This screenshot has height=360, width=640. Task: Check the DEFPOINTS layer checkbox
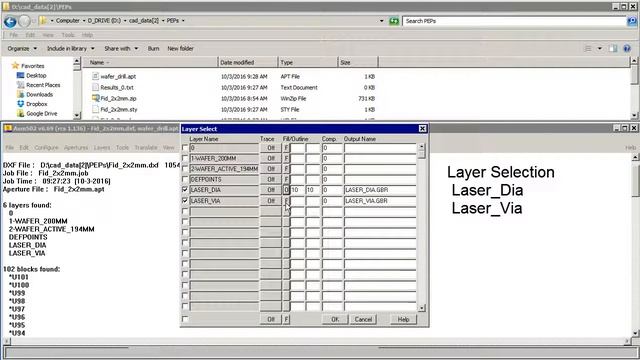coord(185,179)
